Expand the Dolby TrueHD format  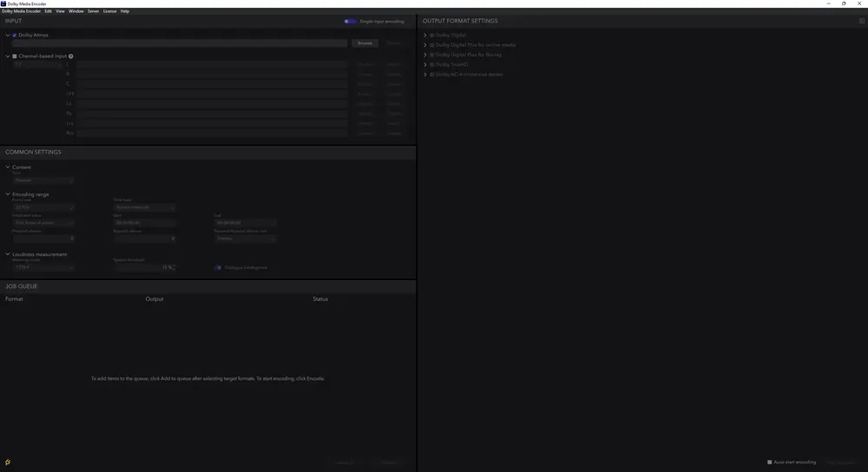point(425,64)
